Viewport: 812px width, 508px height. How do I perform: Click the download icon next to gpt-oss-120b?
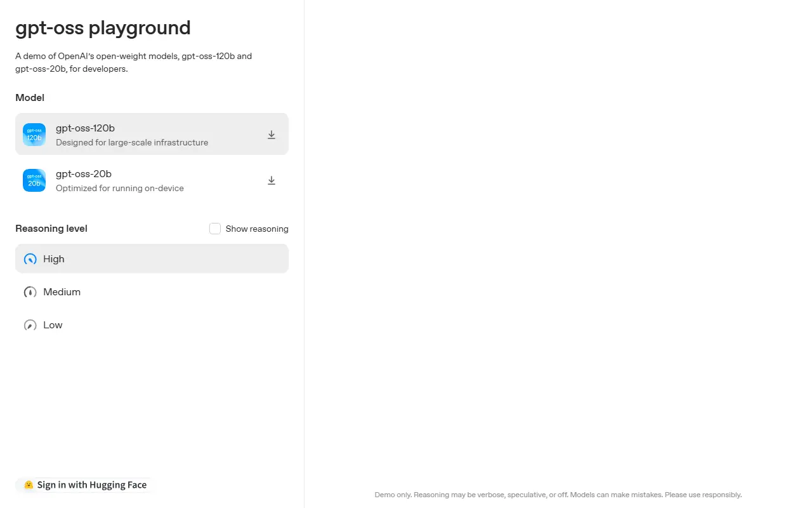(272, 135)
